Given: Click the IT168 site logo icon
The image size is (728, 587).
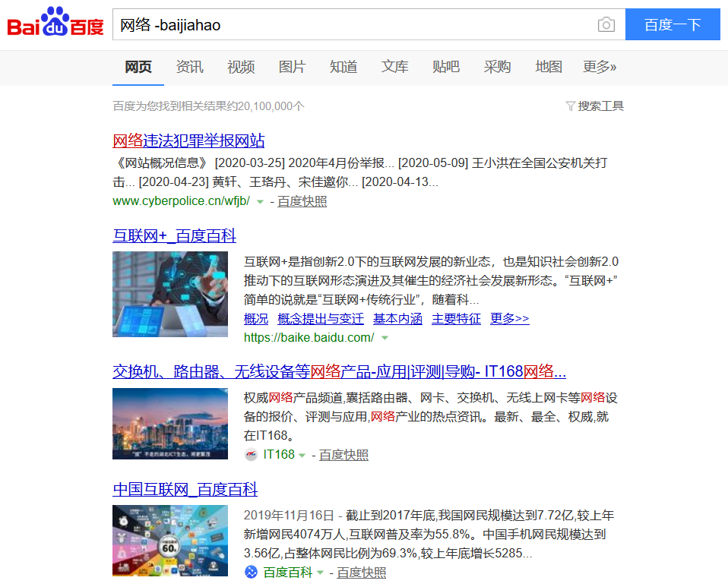Looking at the screenshot, I should click(x=252, y=455).
